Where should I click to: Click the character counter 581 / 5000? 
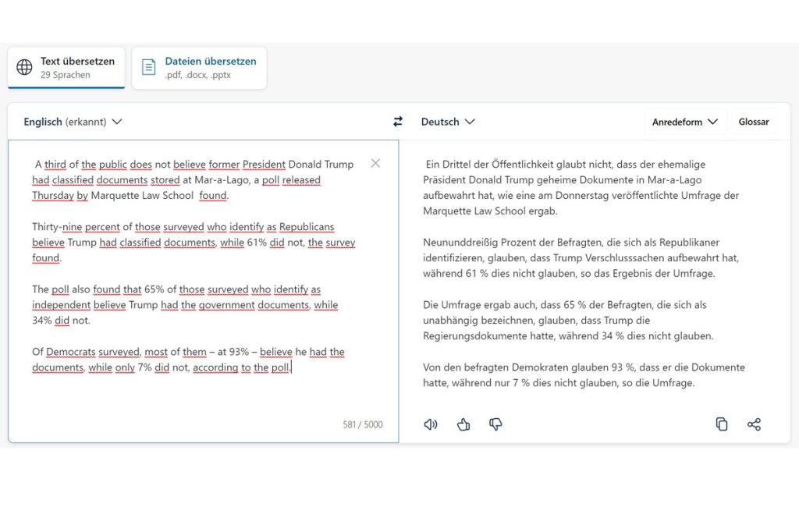point(363,424)
